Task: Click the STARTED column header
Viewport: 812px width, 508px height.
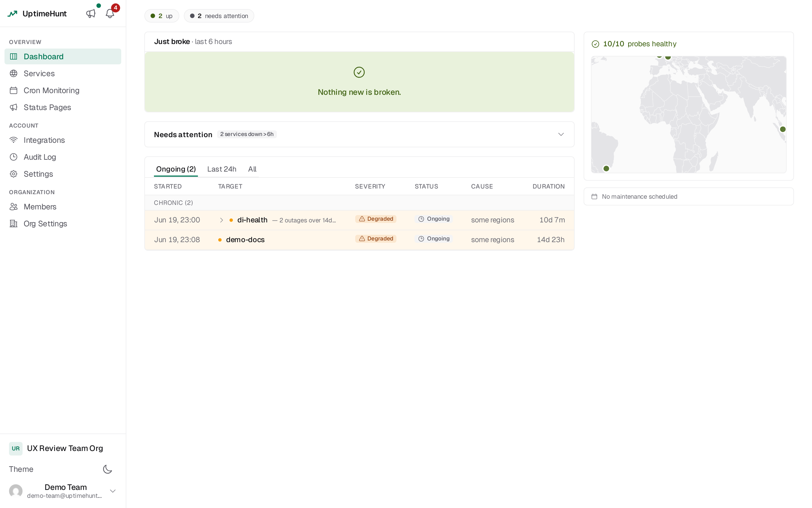Action: [168, 187]
